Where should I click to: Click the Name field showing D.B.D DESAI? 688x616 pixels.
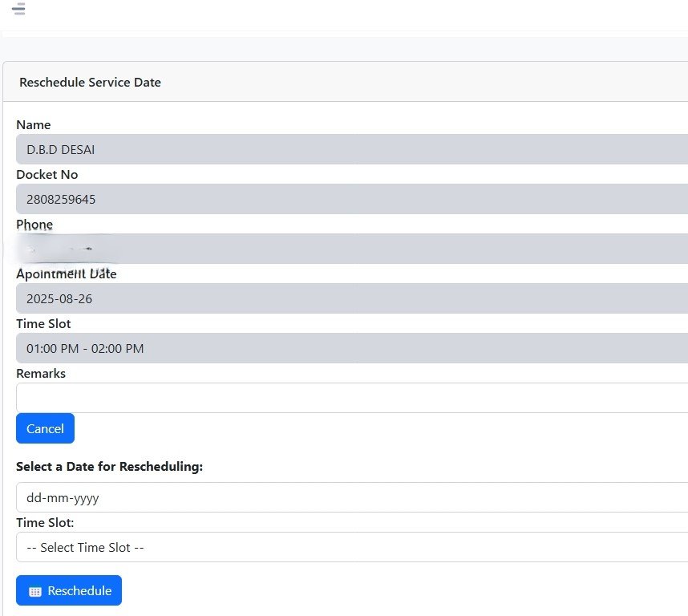point(351,149)
